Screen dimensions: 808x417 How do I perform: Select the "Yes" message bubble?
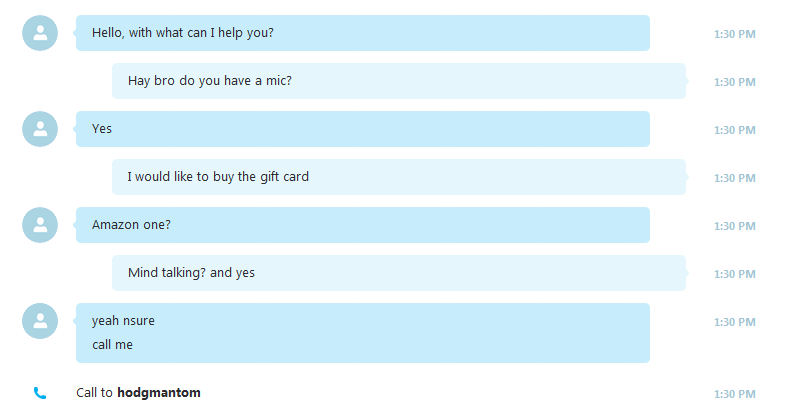[x=363, y=129]
